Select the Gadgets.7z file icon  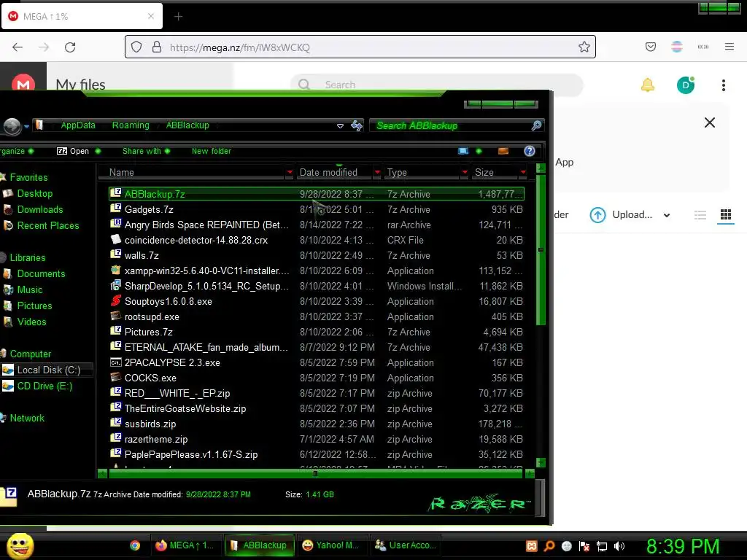116,209
